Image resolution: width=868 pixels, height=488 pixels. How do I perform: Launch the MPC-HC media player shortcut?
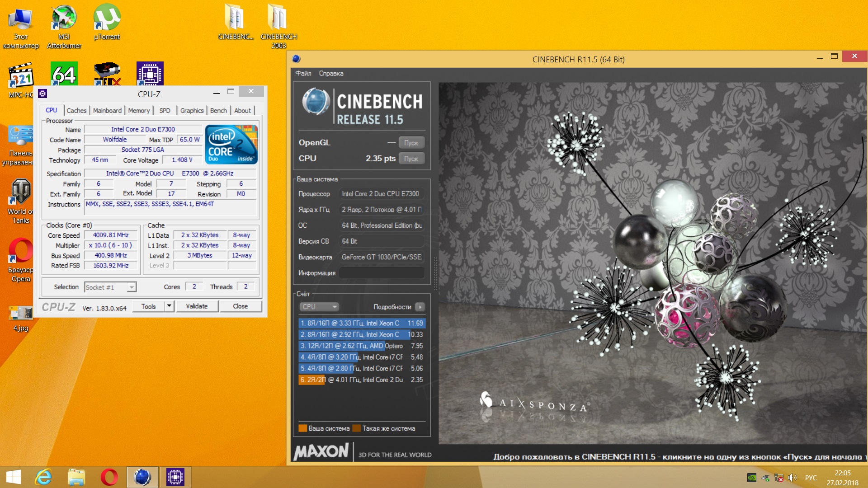tap(20, 80)
